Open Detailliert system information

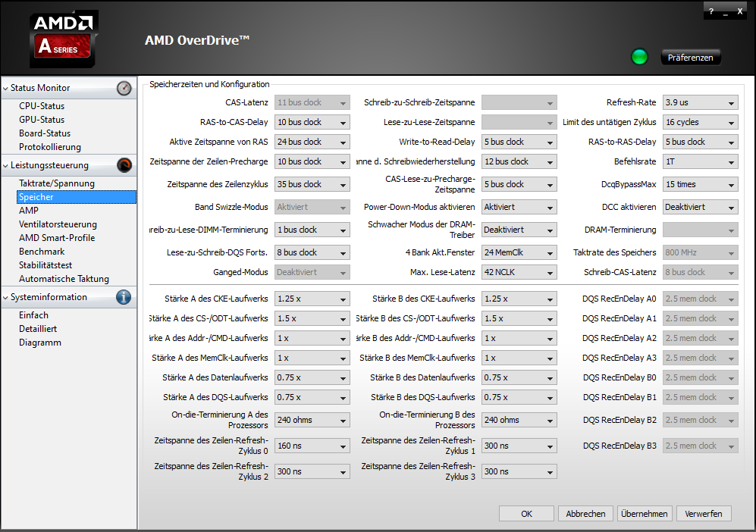tap(38, 329)
